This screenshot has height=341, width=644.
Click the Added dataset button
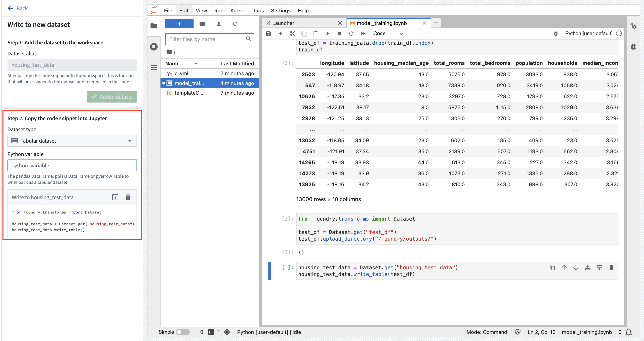point(112,97)
